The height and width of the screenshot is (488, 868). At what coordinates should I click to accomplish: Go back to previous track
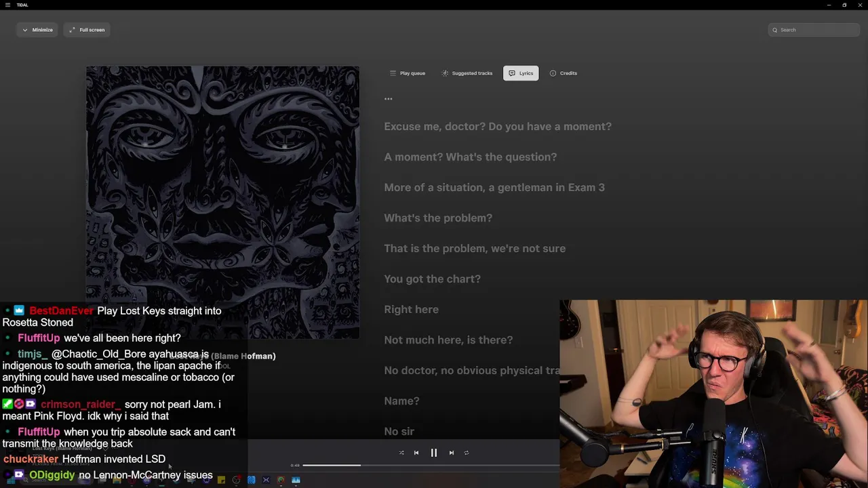pos(416,453)
